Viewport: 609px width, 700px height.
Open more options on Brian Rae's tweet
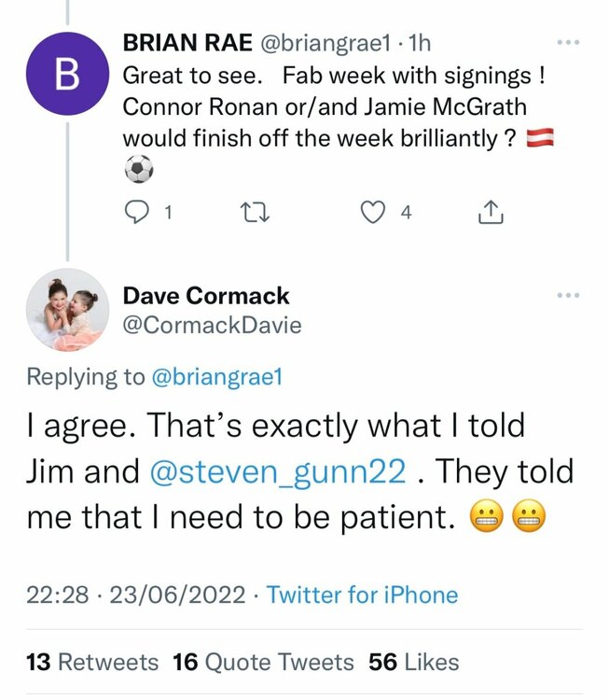(567, 42)
